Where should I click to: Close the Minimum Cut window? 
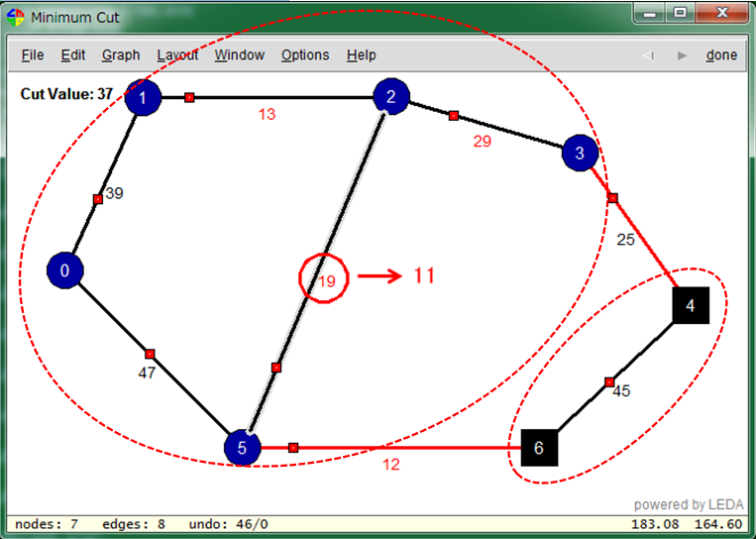721,13
